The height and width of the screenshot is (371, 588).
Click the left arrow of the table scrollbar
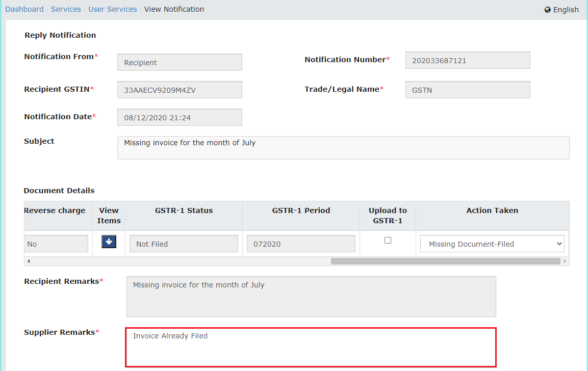coord(28,260)
